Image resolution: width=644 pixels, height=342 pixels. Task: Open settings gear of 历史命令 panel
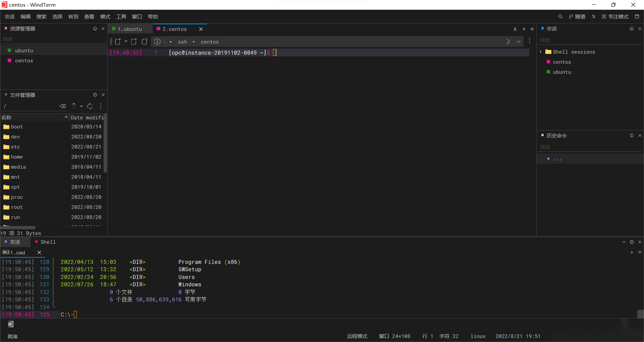coord(632,135)
